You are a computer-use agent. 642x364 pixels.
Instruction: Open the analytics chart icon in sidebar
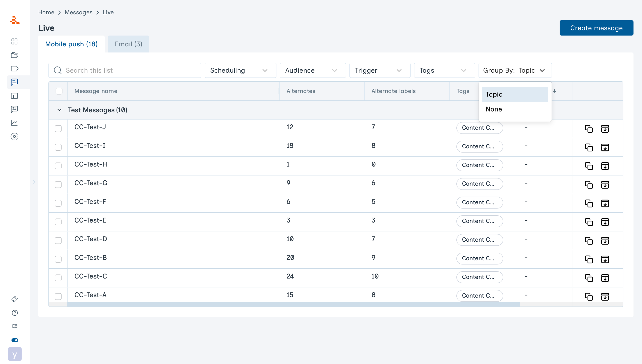(15, 123)
